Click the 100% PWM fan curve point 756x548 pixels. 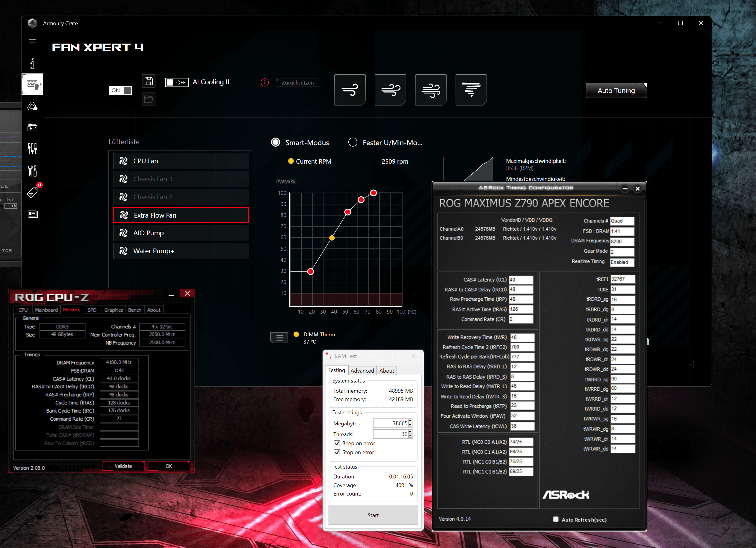tap(374, 193)
